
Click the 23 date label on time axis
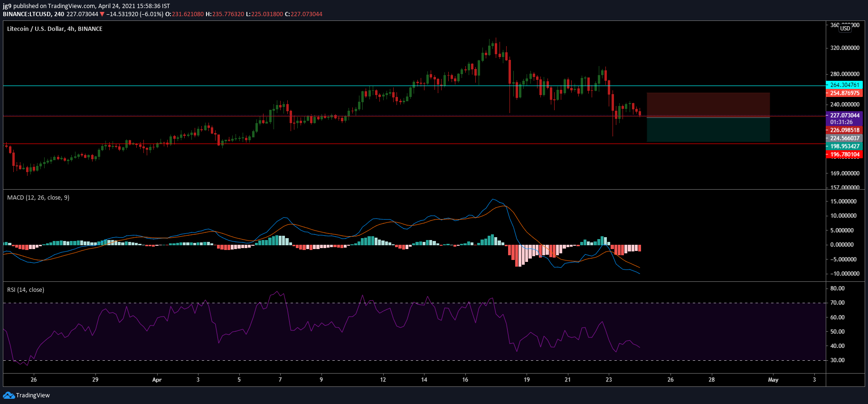609,380
